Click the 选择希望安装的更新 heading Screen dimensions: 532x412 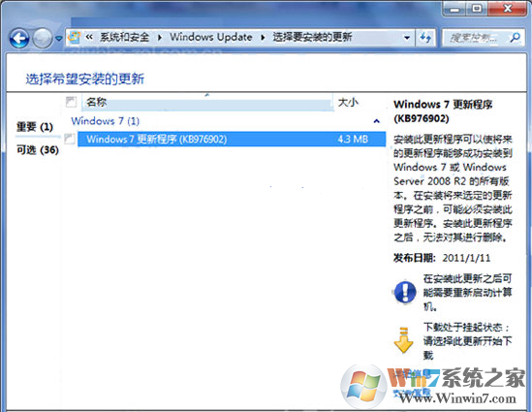[x=85, y=79]
